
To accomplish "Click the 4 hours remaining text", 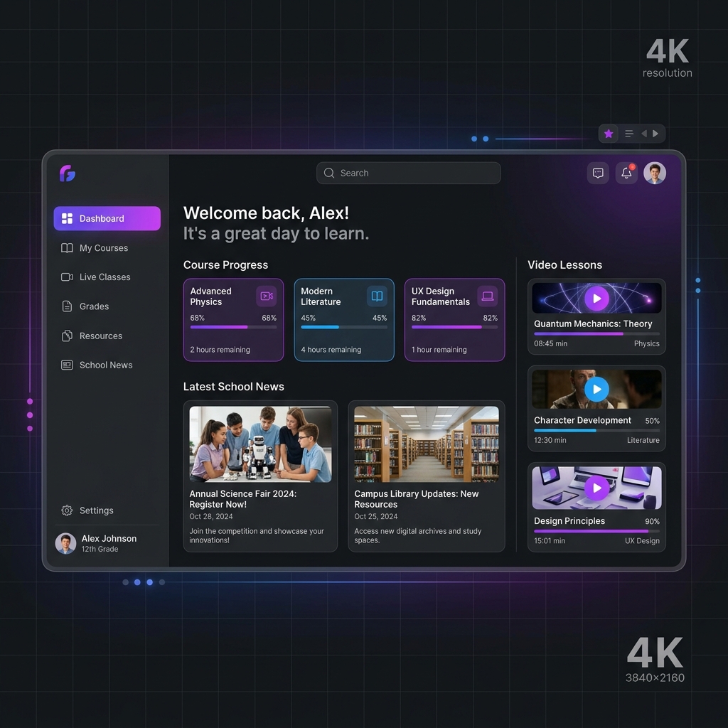I will pyautogui.click(x=331, y=350).
